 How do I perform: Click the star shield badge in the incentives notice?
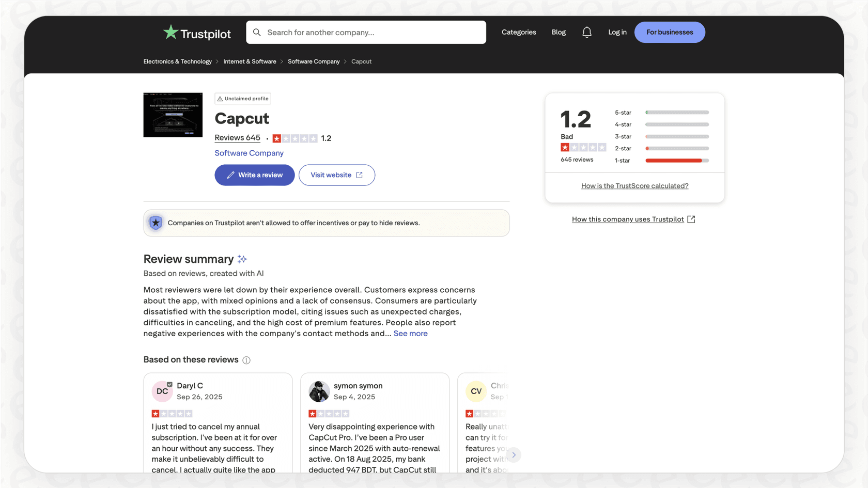click(x=156, y=223)
